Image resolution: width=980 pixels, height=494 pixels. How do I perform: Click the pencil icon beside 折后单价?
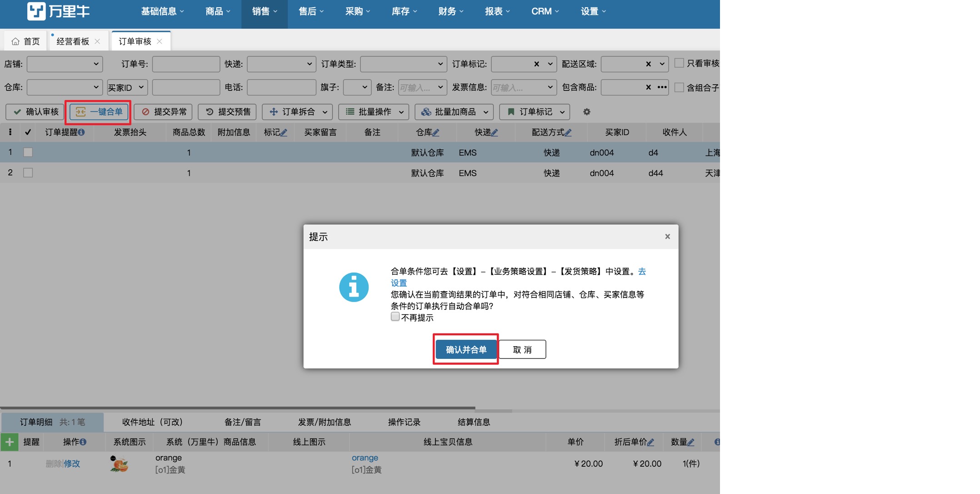650,442
